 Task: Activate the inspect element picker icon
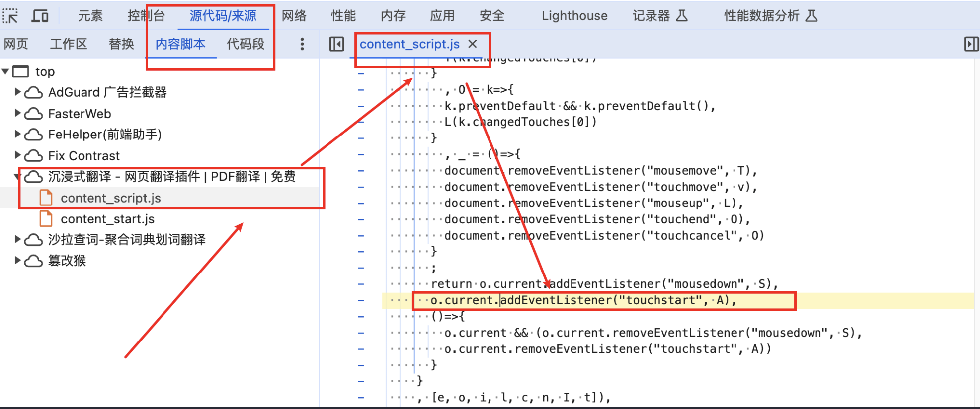tap(10, 16)
